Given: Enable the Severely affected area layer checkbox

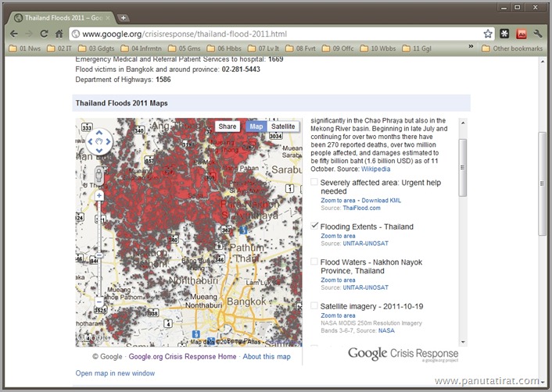Looking at the screenshot, I should click(x=314, y=182).
